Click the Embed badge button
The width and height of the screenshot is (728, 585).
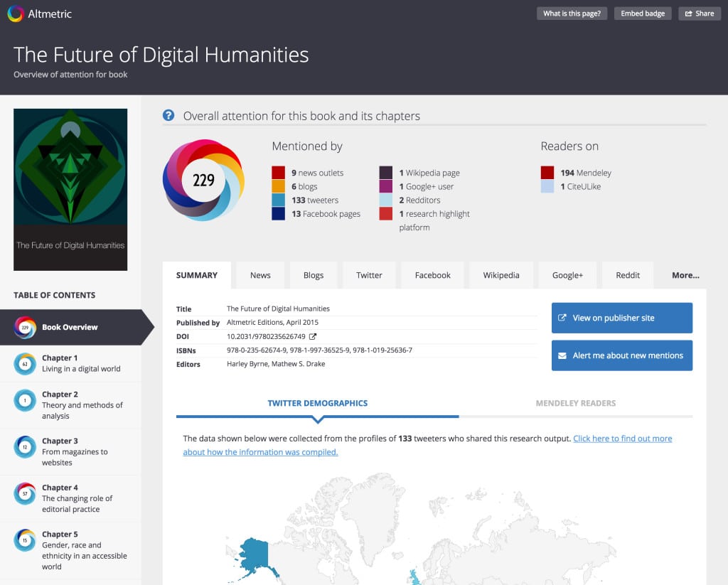coord(642,13)
